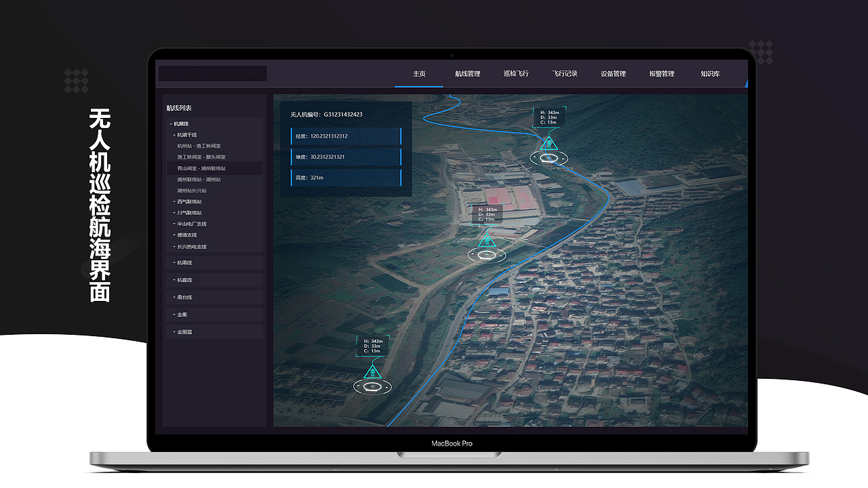Screen dimensions: 868x488
Task: Switch to the 设备管理 tab
Action: tap(613, 73)
